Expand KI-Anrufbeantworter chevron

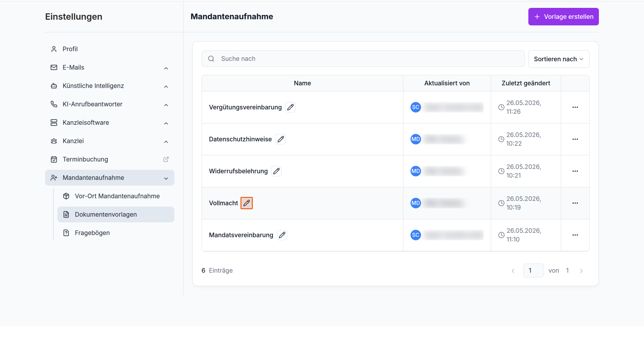coord(166,105)
